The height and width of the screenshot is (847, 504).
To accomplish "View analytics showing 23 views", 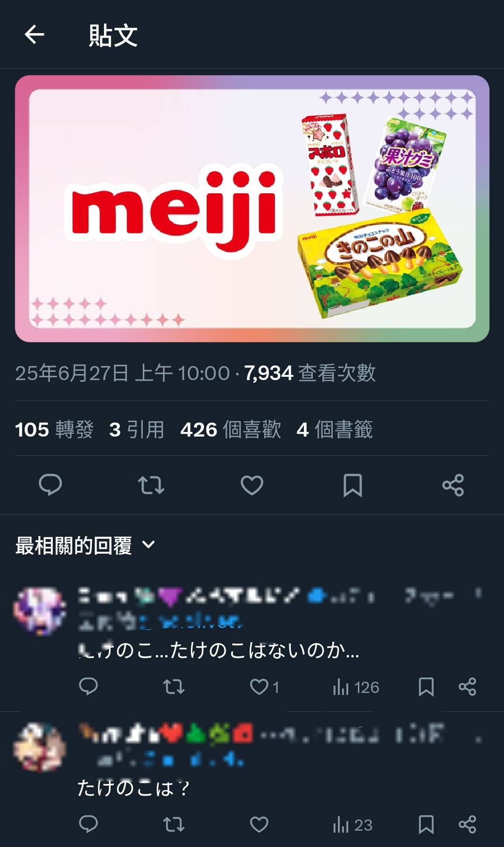I will point(352,825).
